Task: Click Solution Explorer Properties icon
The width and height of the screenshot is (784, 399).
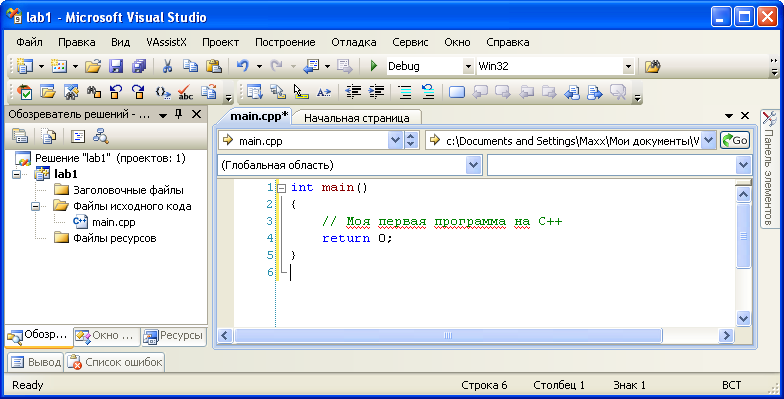Action: coord(20,136)
